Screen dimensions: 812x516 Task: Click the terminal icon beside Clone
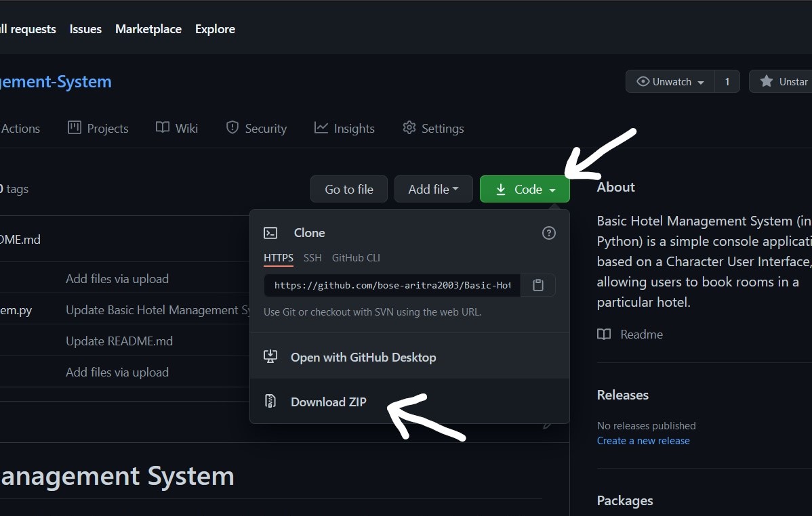tap(270, 233)
